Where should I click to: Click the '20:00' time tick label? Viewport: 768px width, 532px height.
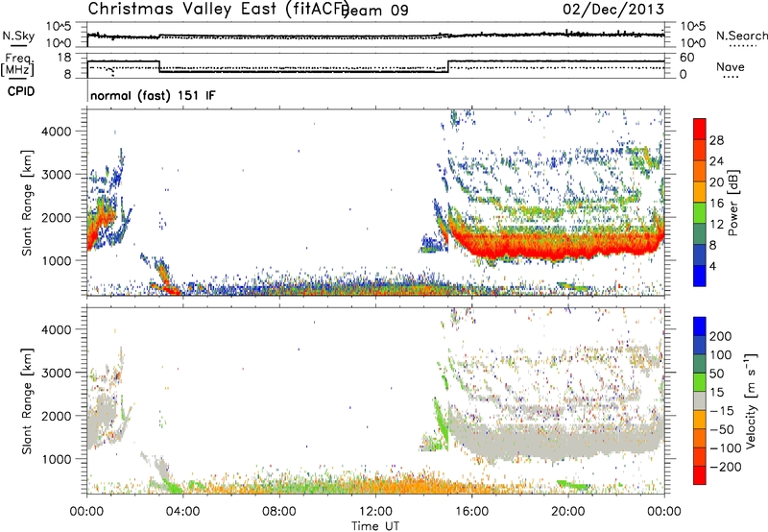click(568, 511)
